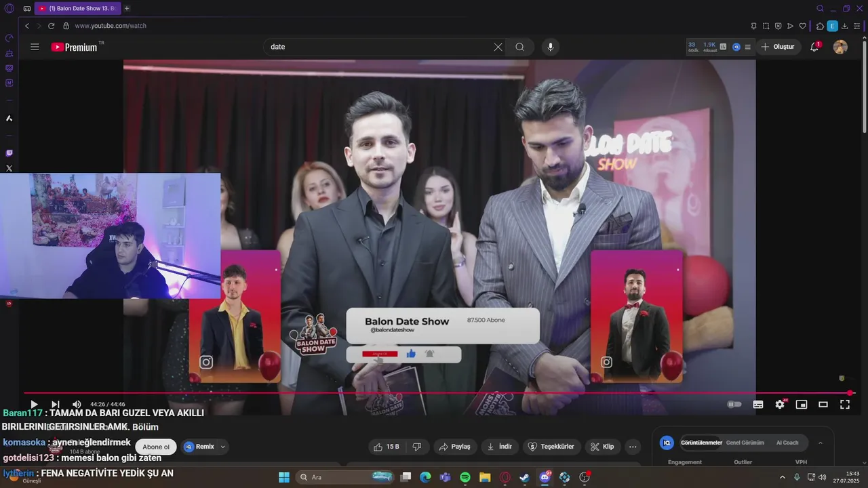Viewport: 868px width, 488px height.
Task: Open Discord from the taskbar
Action: [x=545, y=477]
